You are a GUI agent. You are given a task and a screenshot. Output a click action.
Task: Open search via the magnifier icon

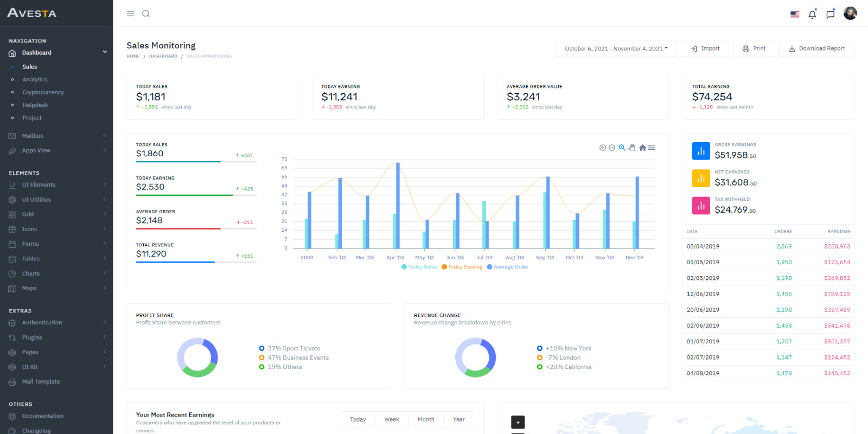pyautogui.click(x=146, y=14)
